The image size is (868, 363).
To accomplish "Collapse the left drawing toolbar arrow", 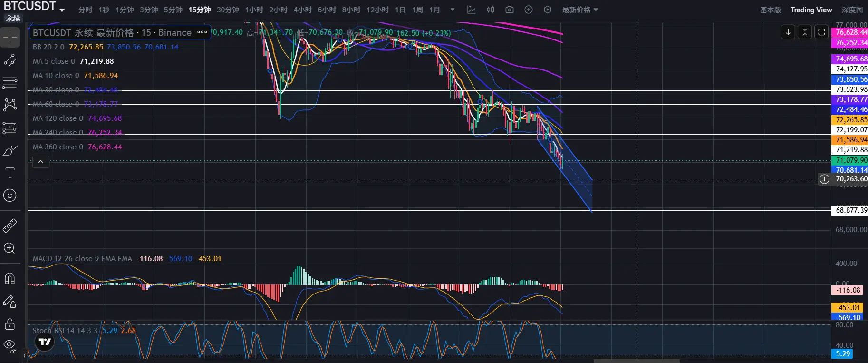I will (24, 355).
